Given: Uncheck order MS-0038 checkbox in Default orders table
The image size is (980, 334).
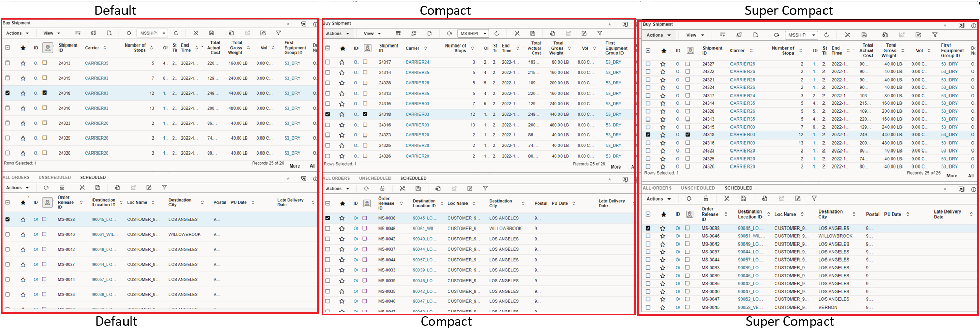Looking at the screenshot, I should 7,219.
